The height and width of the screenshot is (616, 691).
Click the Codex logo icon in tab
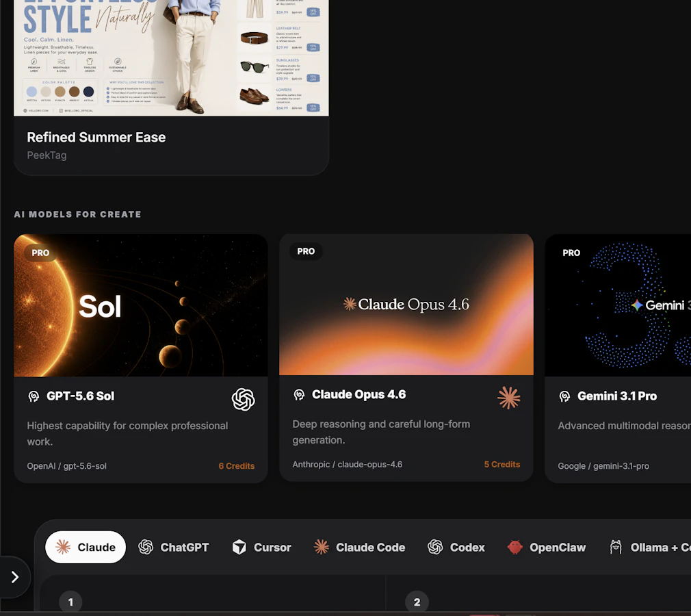tap(435, 547)
